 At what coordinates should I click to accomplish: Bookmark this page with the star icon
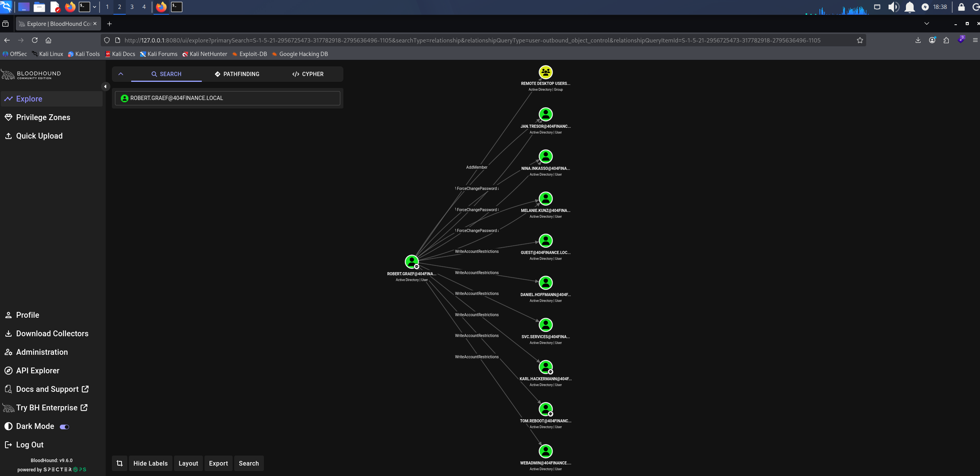coord(860,40)
